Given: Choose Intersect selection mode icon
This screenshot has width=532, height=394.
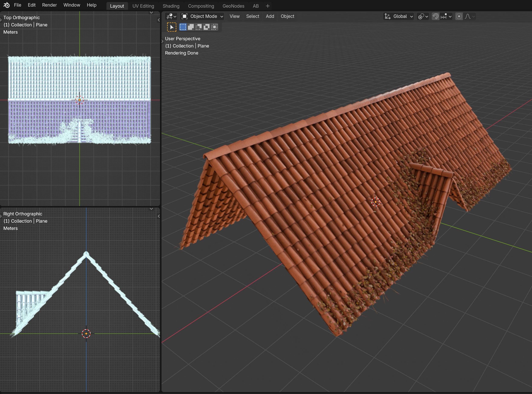Looking at the screenshot, I should point(214,27).
